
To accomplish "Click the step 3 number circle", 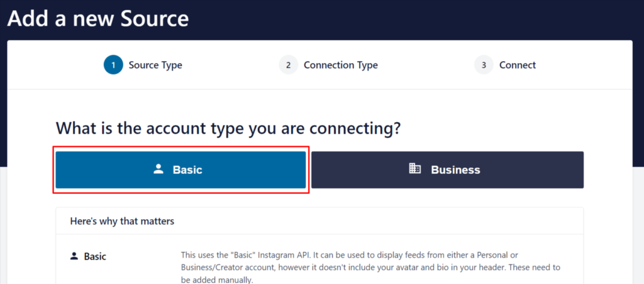I will (484, 65).
